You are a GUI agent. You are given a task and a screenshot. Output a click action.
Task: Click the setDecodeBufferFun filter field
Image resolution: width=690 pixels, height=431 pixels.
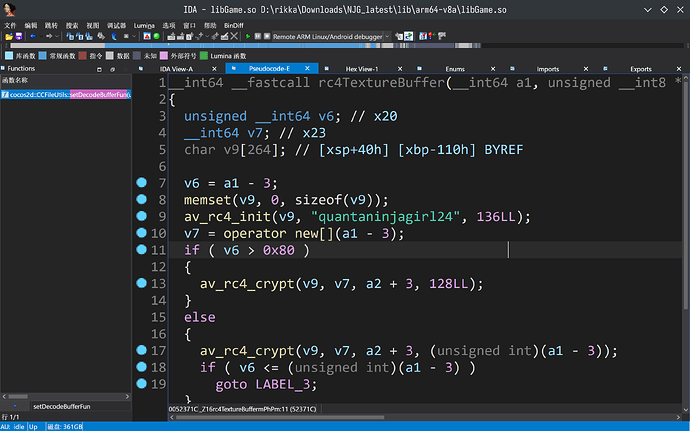tap(81, 406)
